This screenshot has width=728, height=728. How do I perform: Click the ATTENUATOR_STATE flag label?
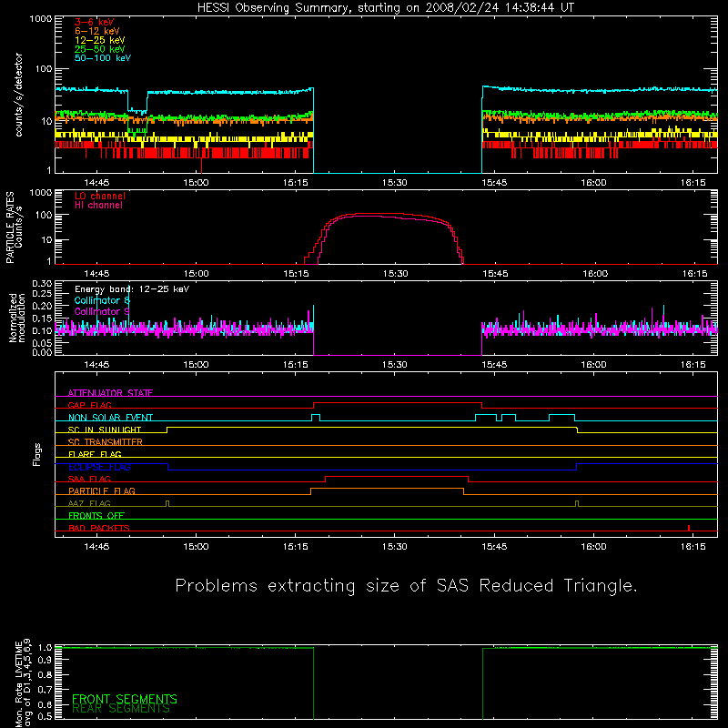110,393
